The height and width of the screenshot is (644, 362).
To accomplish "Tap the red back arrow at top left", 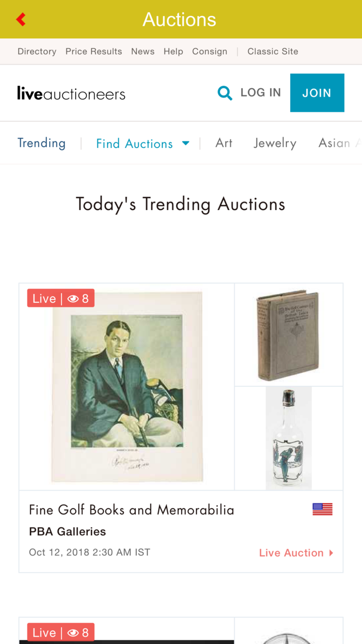I will [20, 19].
